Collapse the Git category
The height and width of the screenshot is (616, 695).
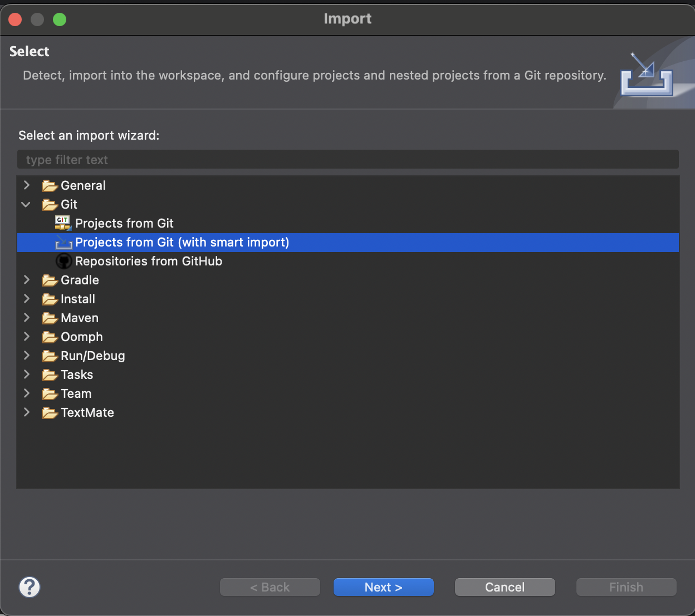click(x=26, y=204)
